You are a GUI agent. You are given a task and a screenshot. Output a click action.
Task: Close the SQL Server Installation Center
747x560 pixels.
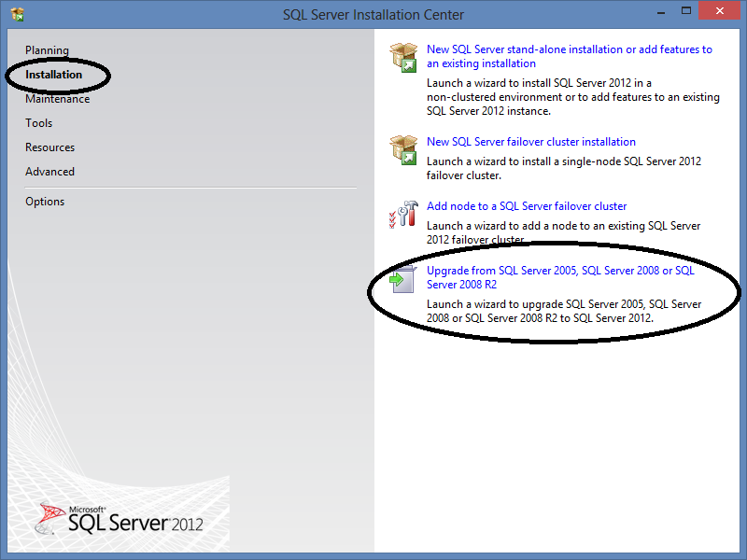coord(720,13)
